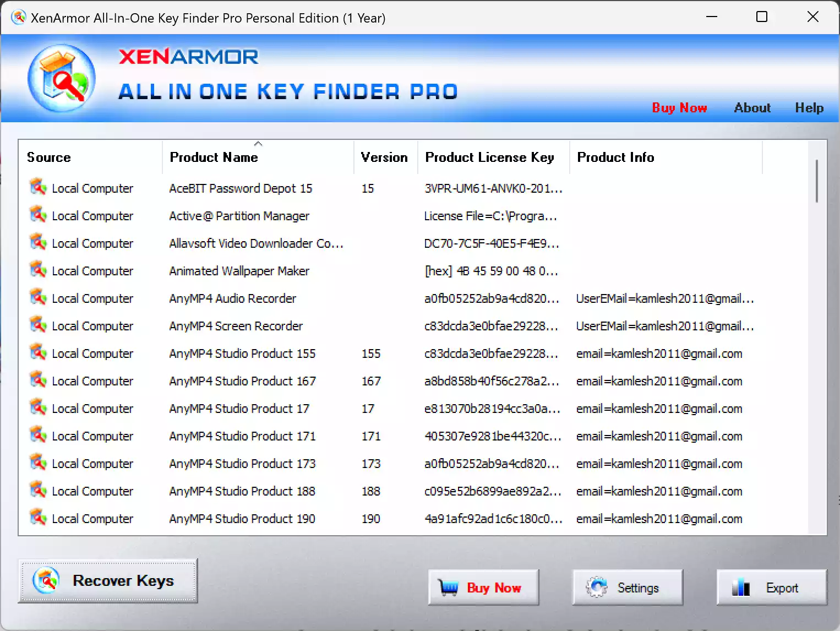The height and width of the screenshot is (631, 840).
Task: Start scanning with Recover Keys button
Action: pos(108,581)
